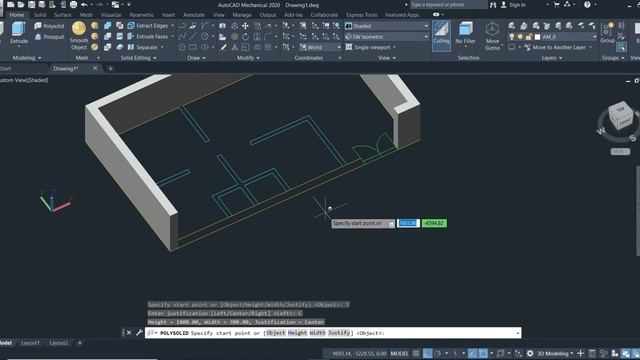
Task: Toggle 2D object snap in status bar
Action: pos(483,353)
